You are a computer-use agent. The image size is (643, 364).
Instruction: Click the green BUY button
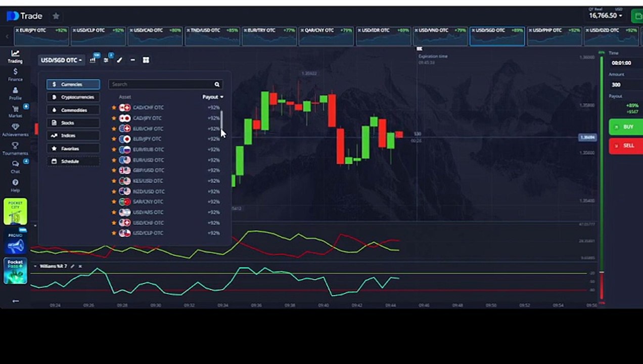coord(626,127)
